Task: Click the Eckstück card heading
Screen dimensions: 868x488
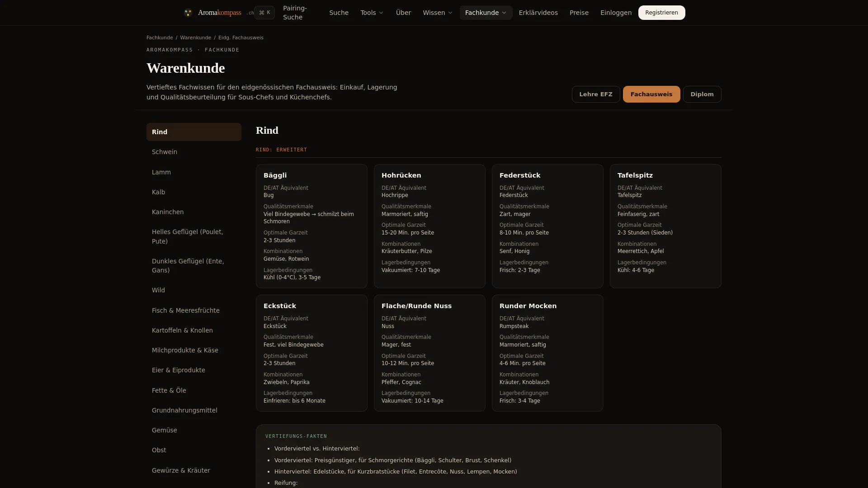Action: coord(279,306)
